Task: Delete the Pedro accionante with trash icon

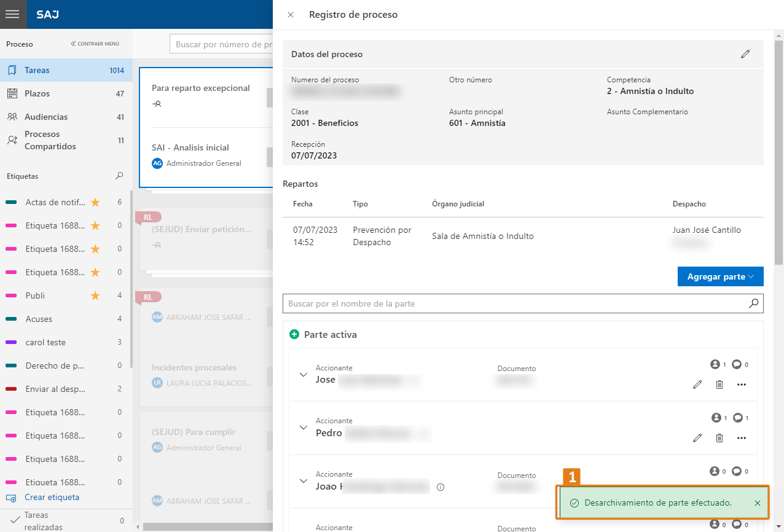Action: (719, 438)
